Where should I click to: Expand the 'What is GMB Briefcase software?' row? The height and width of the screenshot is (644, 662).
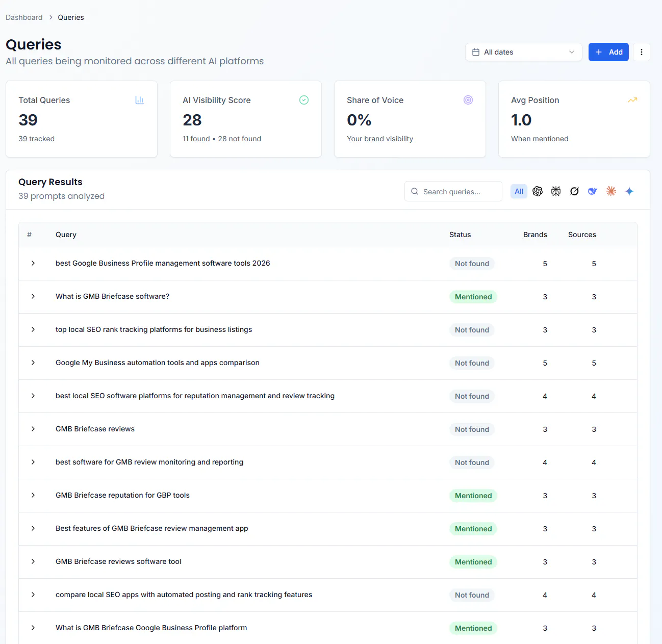click(x=33, y=296)
